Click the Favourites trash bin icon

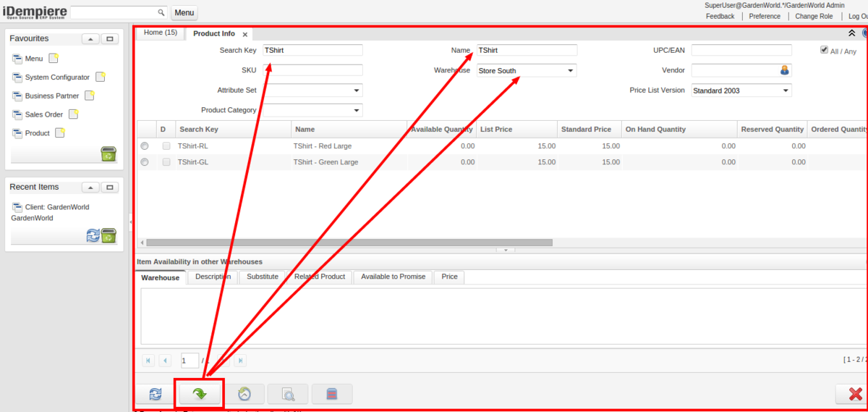109,154
